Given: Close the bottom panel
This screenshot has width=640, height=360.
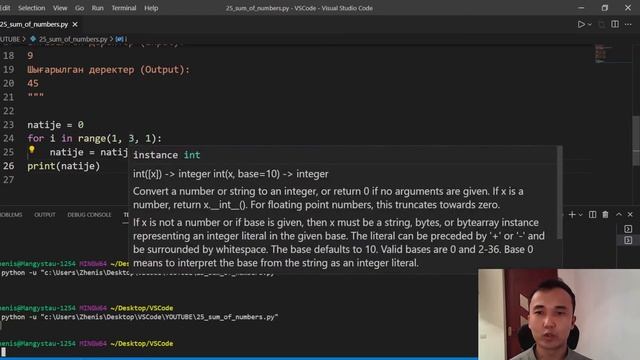Looking at the screenshot, I should coord(630,215).
